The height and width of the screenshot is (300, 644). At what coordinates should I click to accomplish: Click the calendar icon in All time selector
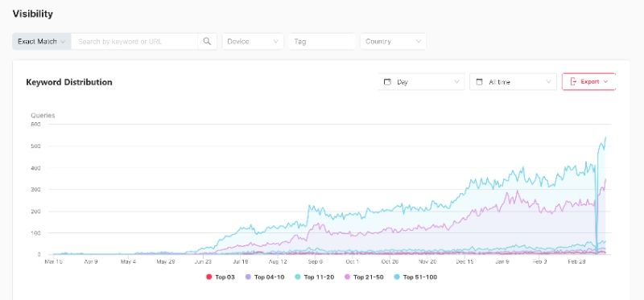point(479,82)
